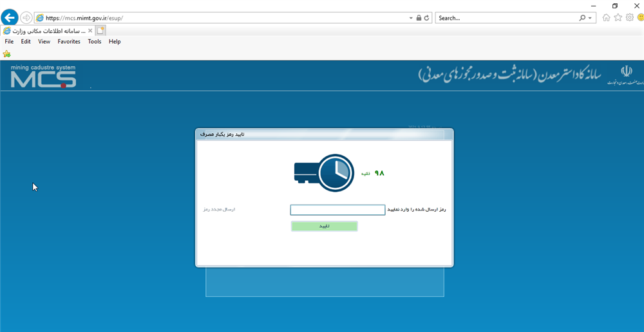The width and height of the screenshot is (644, 332).
Task: Expand the search provider dropdown arrow
Action: pyautogui.click(x=591, y=18)
